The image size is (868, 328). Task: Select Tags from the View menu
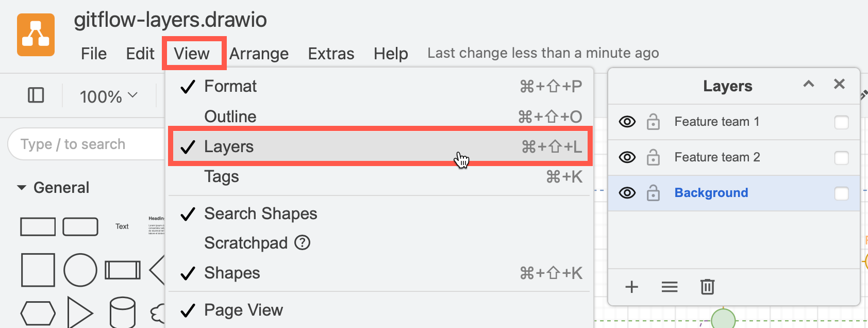222,176
